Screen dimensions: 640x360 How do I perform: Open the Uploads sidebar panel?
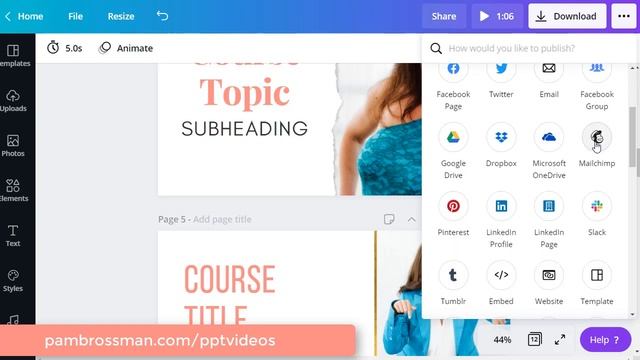(13, 100)
